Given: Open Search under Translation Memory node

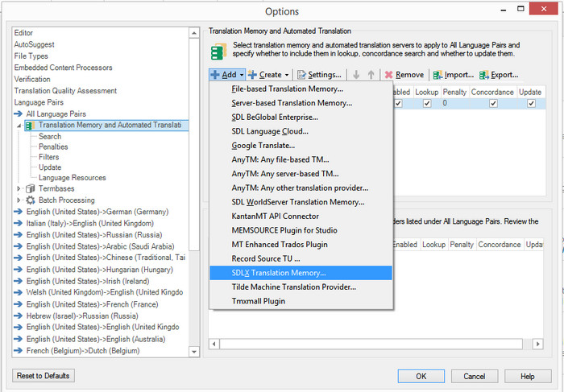Looking at the screenshot, I should tap(50, 137).
